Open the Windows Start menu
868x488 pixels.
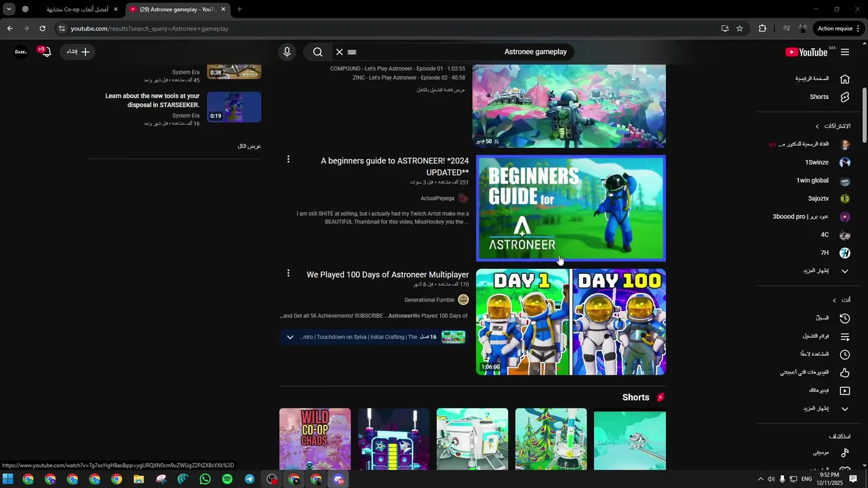(8, 479)
